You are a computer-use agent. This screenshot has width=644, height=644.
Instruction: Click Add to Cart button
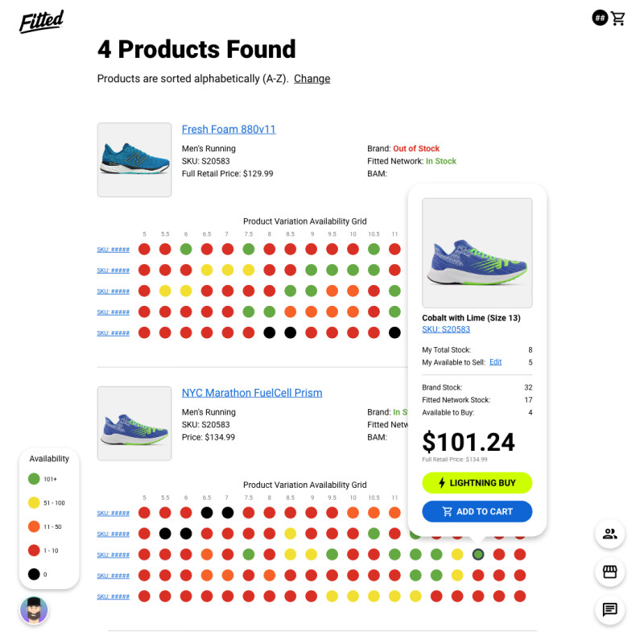(477, 511)
